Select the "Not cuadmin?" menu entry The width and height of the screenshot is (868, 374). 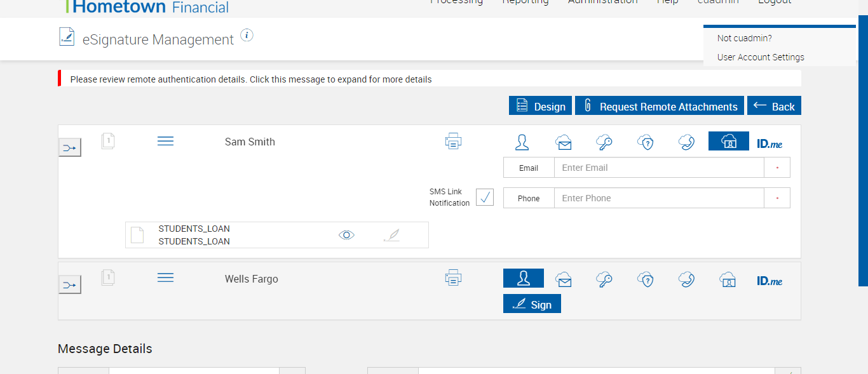[744, 38]
